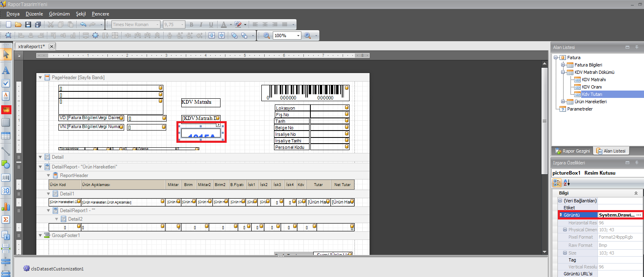Open the Düzenle menu

pyautogui.click(x=34, y=14)
